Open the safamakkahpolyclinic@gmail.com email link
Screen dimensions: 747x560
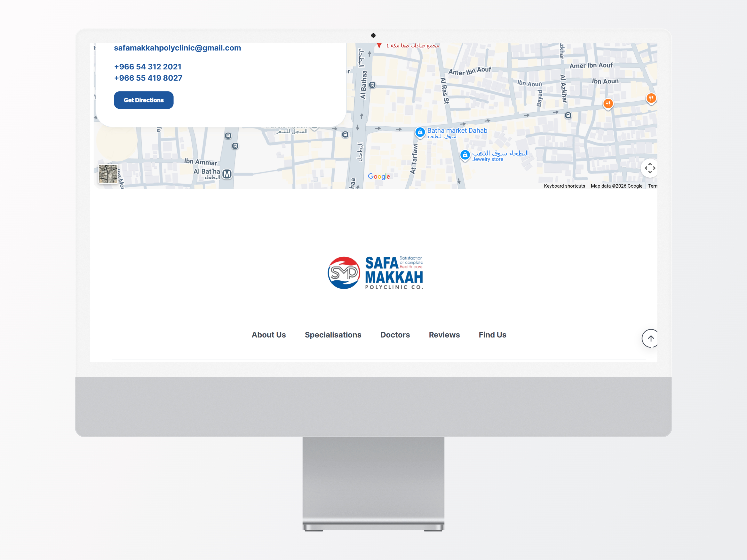pyautogui.click(x=177, y=48)
